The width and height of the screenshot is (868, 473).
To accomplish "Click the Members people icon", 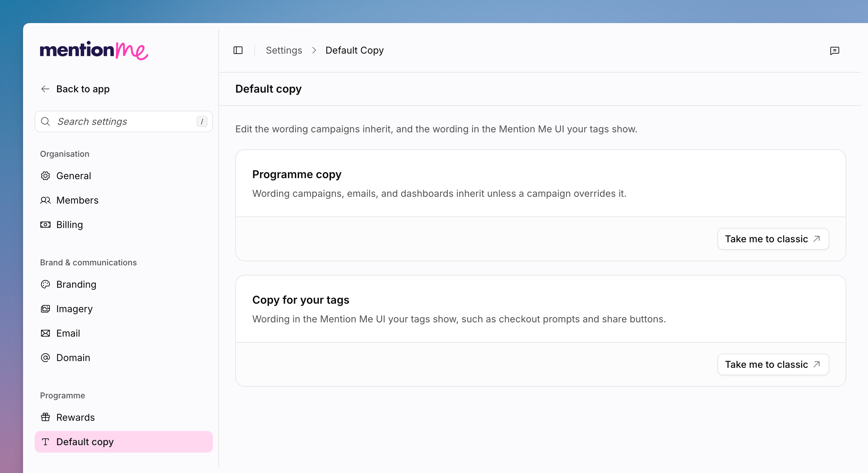I will (x=45, y=200).
